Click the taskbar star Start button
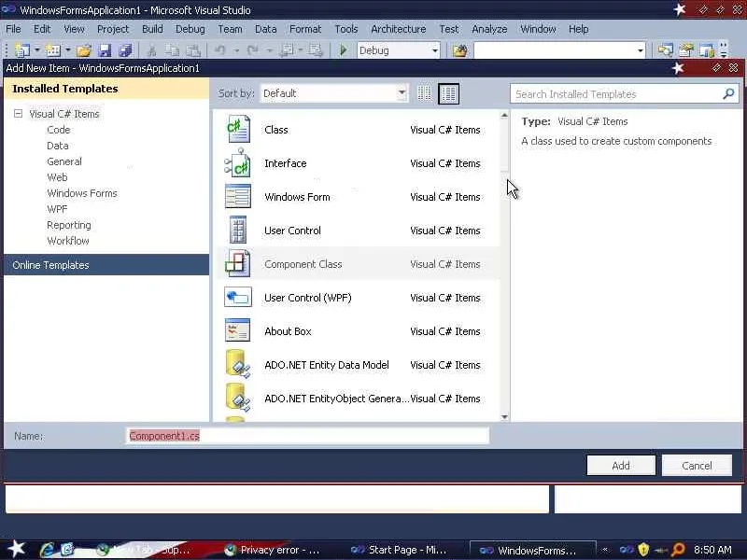The width and height of the screenshot is (747, 560). (16, 549)
